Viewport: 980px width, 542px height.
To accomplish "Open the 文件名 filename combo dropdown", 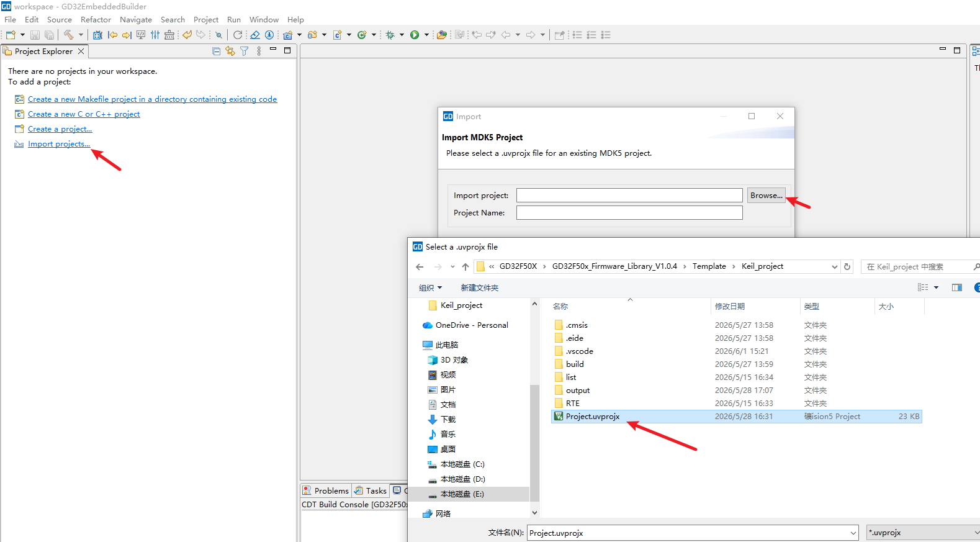I will click(x=853, y=533).
